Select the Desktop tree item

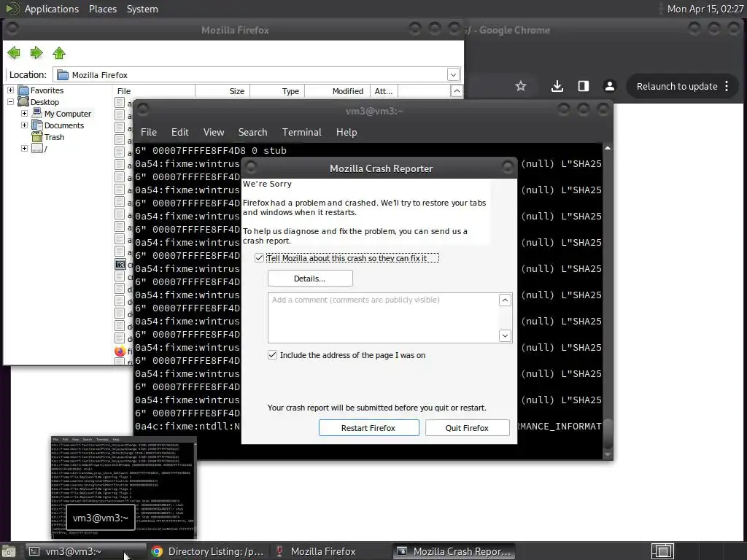pyautogui.click(x=44, y=102)
